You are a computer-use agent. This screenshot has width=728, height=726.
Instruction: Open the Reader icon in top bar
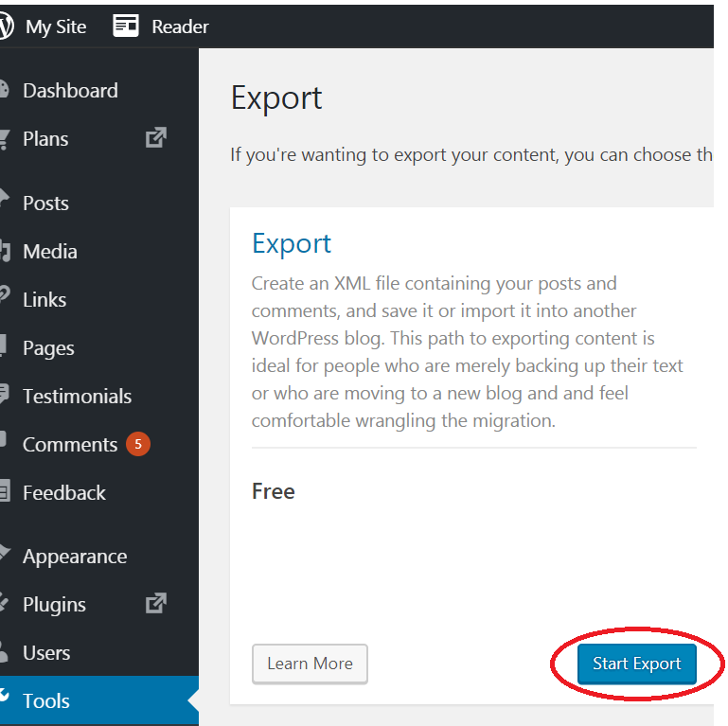pos(126,27)
